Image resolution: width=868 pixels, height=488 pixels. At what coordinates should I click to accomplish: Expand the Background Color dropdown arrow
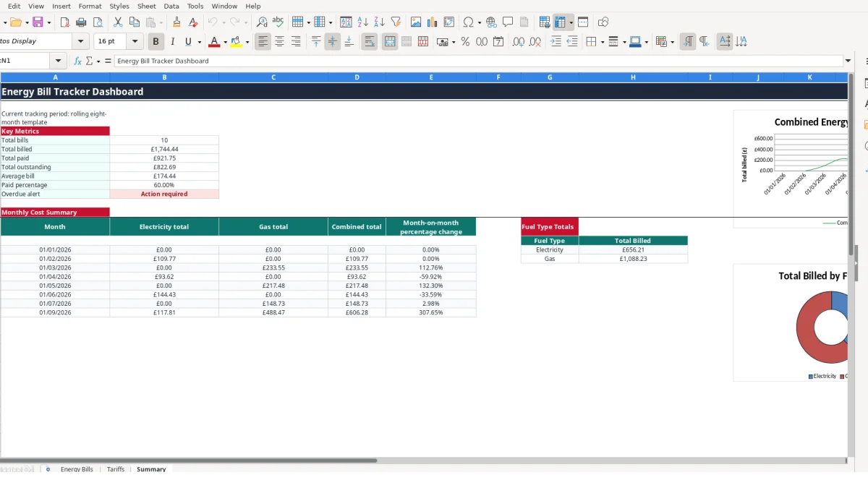247,42
